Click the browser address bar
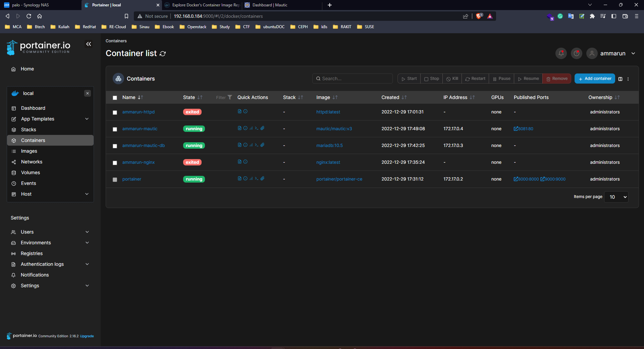Image resolution: width=644 pixels, height=349 pixels. pyautogui.click(x=315, y=16)
